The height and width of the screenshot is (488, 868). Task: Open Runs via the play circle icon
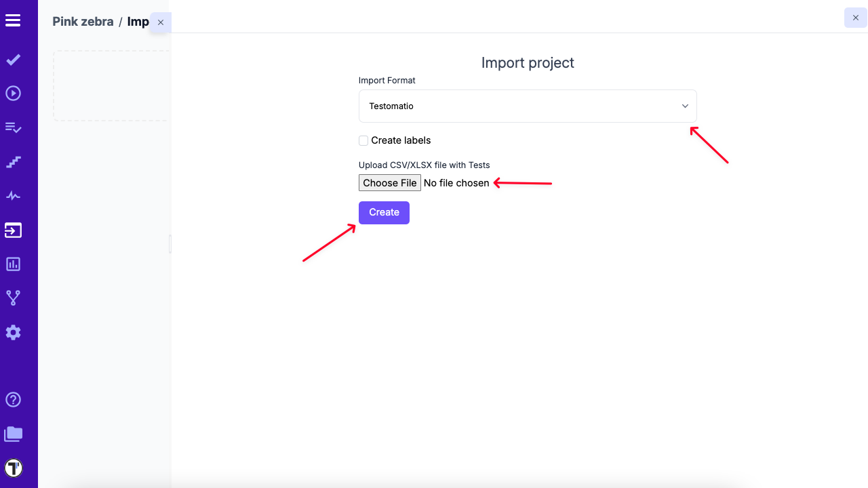(13, 93)
